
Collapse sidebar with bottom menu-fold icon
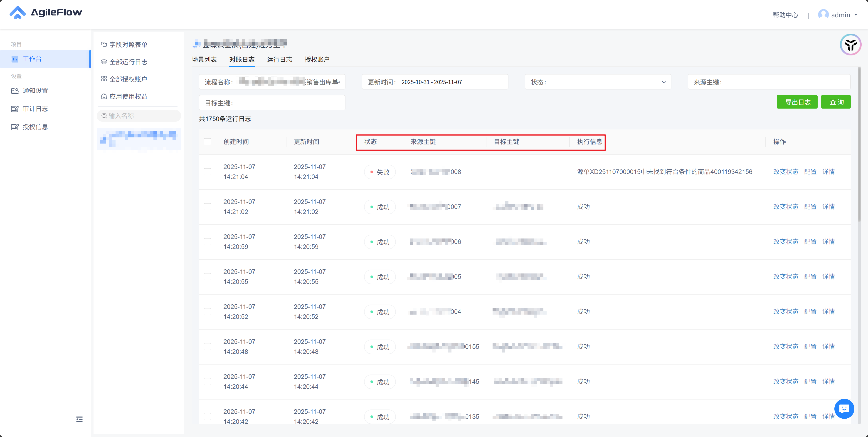coord(79,419)
